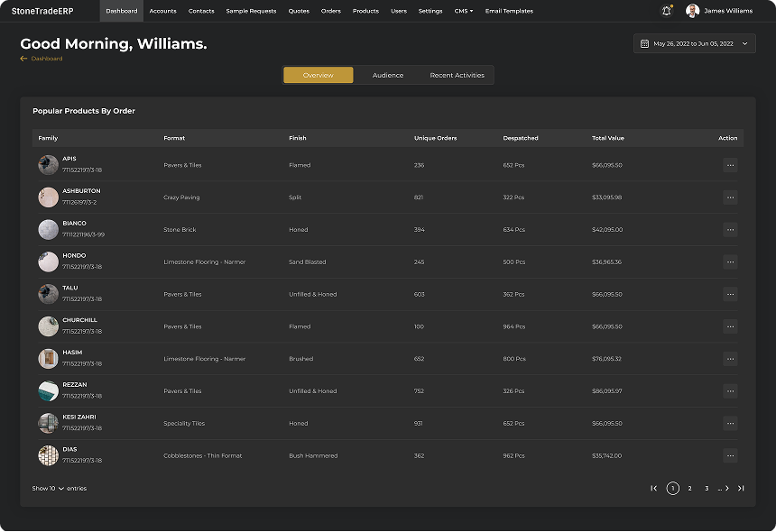This screenshot has width=776, height=532.
Task: Open the Products nav item
Action: 365,11
